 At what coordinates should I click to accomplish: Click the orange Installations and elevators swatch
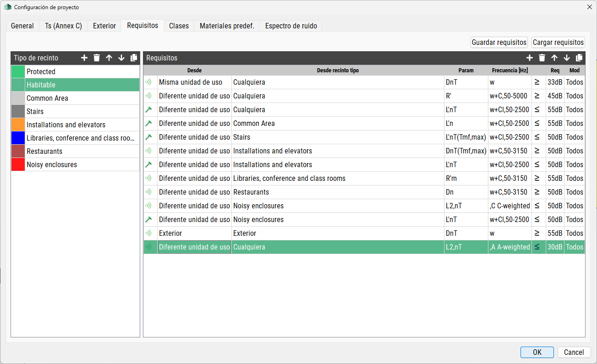tap(18, 125)
